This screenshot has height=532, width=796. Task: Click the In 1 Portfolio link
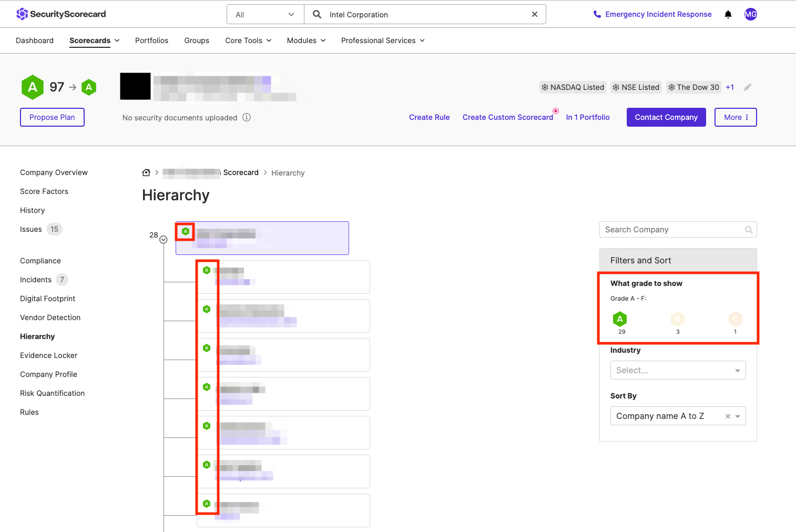tap(588, 117)
